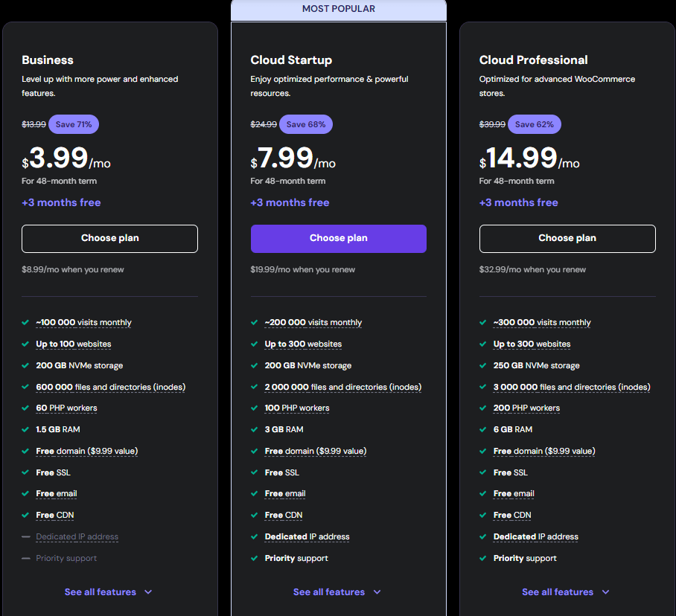Click greyed Priority support in Business
Viewport: 676px width, 616px height.
point(66,558)
